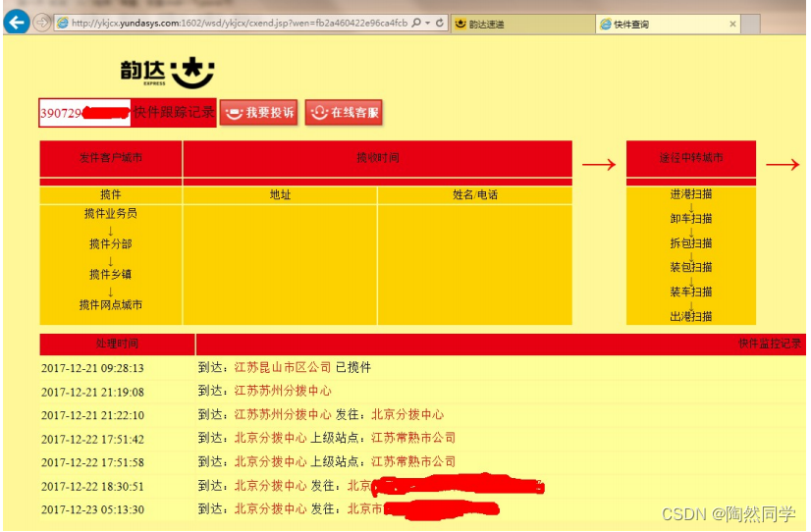Click the 揽件分部 text
This screenshot has width=811, height=532.
(111, 243)
